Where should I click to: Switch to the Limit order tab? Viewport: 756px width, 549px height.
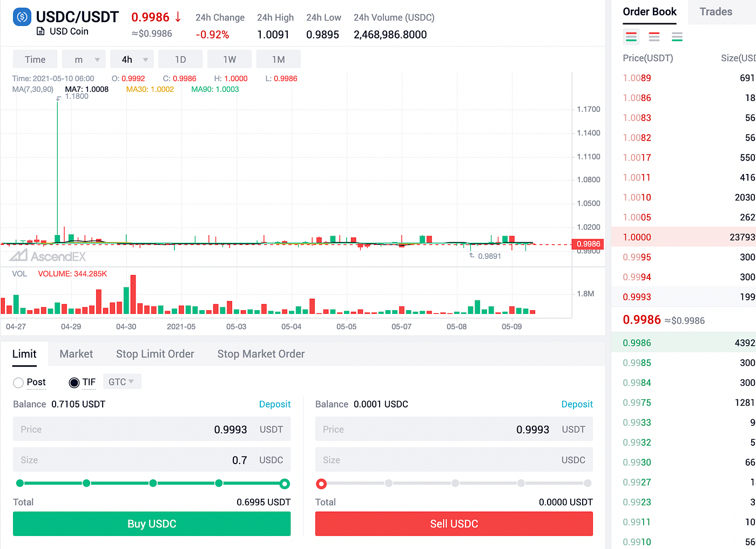click(x=24, y=354)
